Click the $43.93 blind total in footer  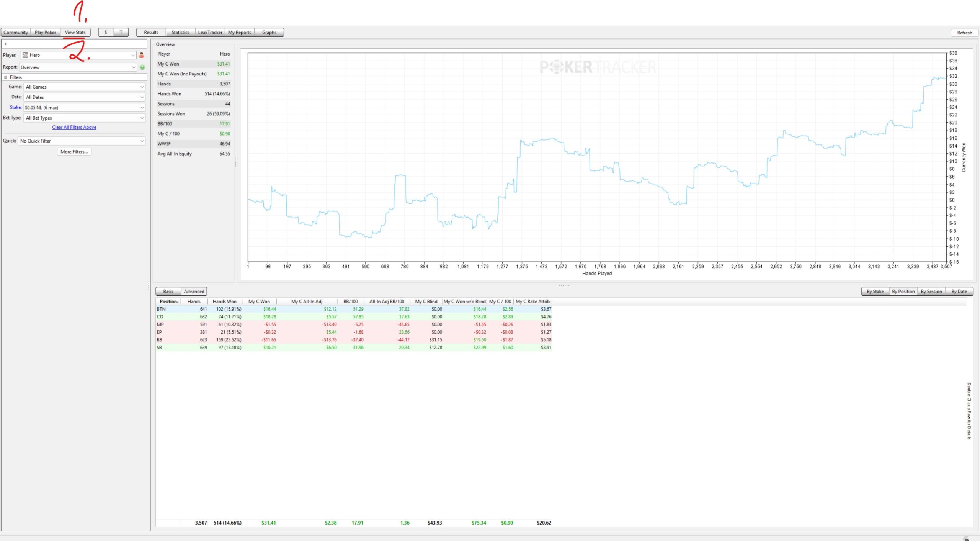pos(434,523)
